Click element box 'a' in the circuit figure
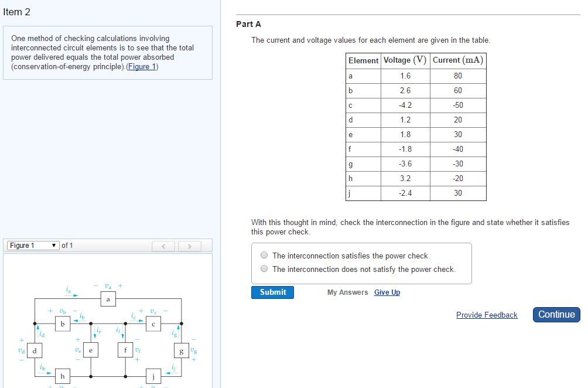The width and height of the screenshot is (588, 388). (108, 299)
